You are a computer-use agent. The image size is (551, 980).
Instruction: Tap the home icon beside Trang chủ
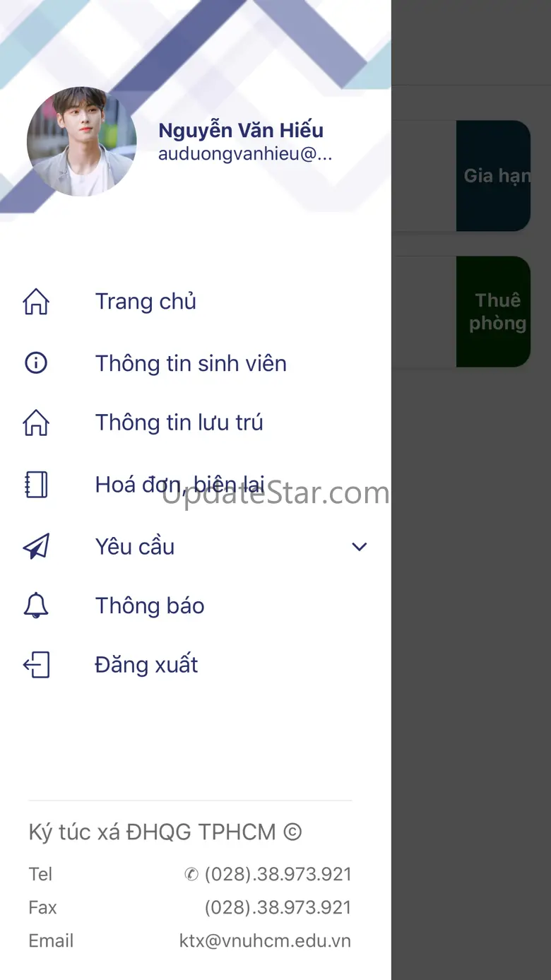(36, 302)
